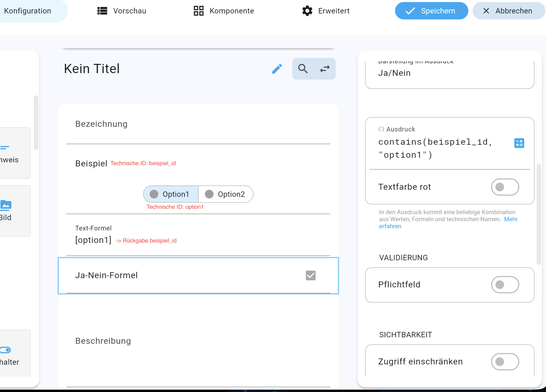
Task: Click the swap arrows icon
Action: [x=325, y=69]
